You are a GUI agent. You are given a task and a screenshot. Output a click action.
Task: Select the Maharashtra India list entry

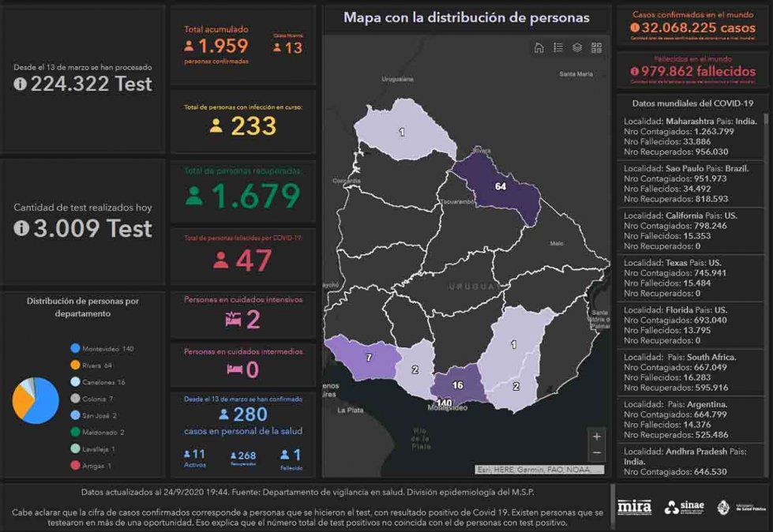pos(687,136)
